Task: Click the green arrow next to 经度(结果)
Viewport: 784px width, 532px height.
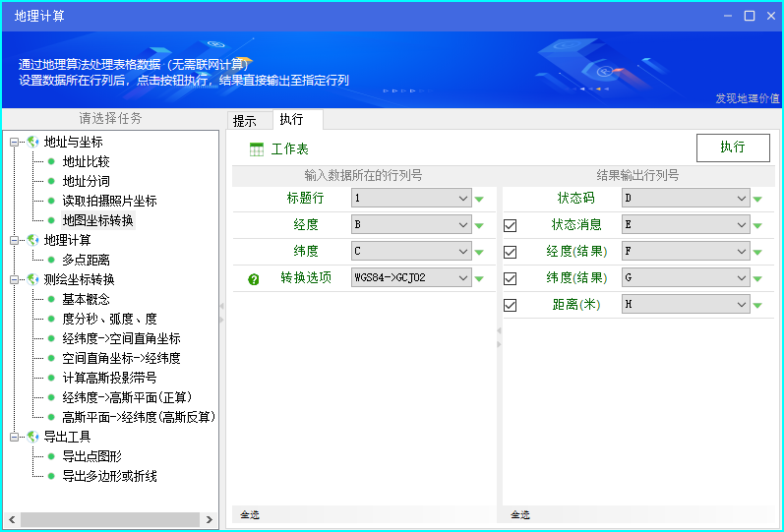Action: click(x=757, y=252)
